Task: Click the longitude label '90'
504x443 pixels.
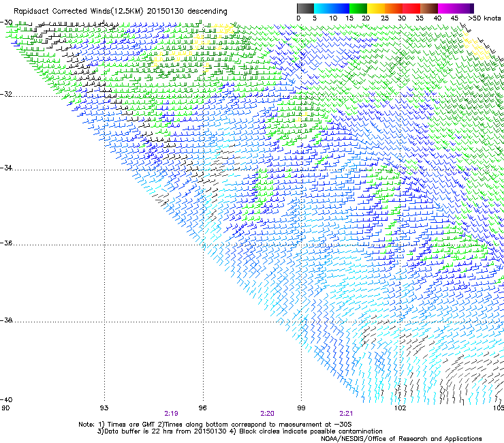Action: 5,408
